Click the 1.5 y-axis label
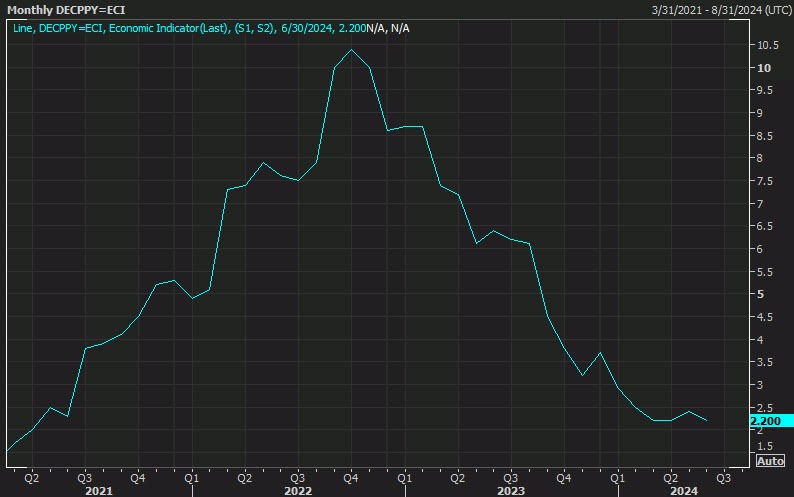This screenshot has height=497, width=794. coord(765,446)
